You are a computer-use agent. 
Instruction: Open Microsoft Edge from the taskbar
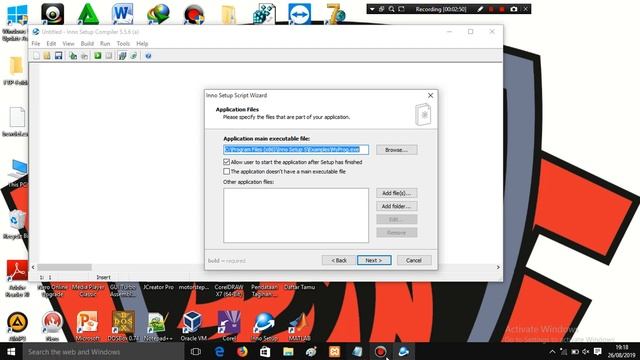tap(219, 351)
